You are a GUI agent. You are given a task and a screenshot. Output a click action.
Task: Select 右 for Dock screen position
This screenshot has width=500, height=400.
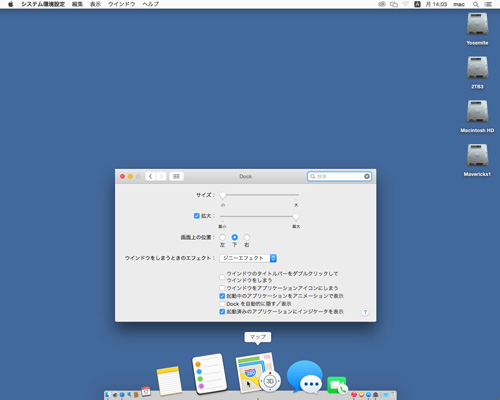[x=247, y=237]
